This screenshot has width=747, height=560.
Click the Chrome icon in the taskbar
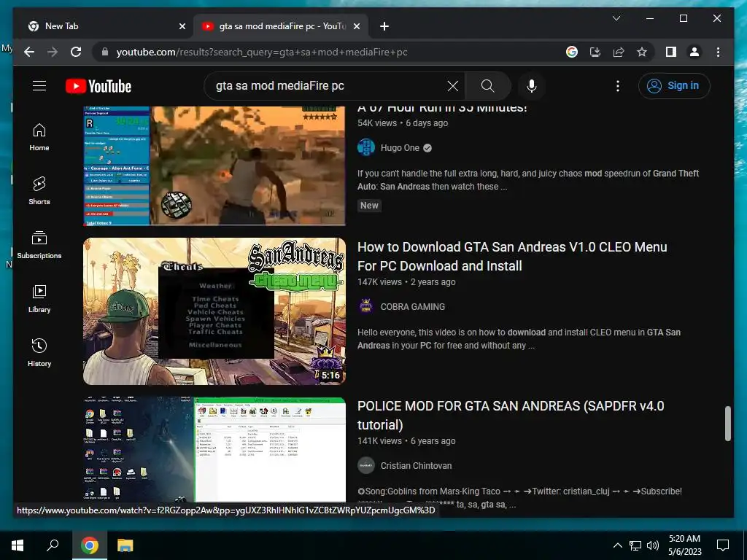90,545
